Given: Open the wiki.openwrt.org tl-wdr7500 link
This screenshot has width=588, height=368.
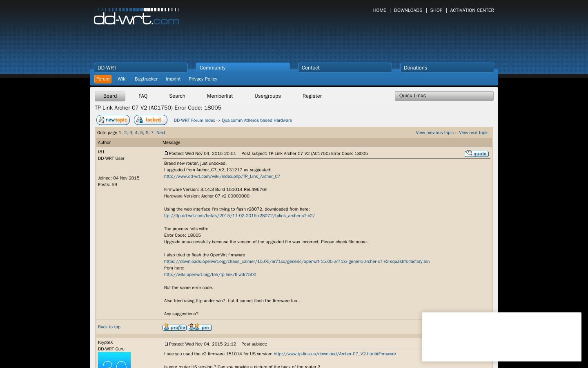Looking at the screenshot, I should pos(210,274).
